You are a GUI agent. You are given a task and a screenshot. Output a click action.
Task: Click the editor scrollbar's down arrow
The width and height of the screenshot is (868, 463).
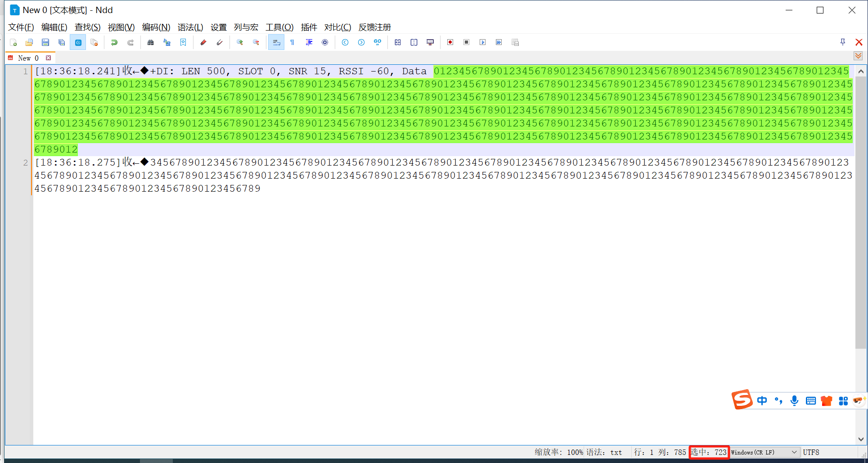click(860, 439)
